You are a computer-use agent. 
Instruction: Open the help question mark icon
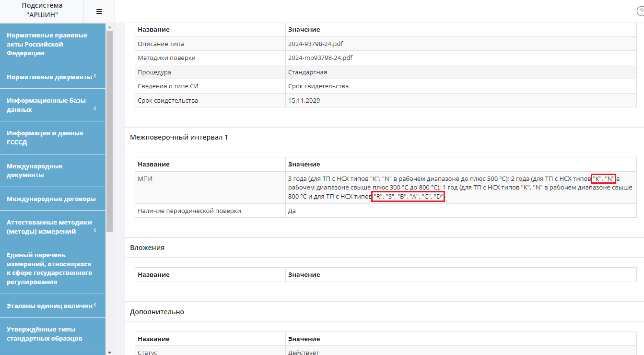tap(640, 12)
